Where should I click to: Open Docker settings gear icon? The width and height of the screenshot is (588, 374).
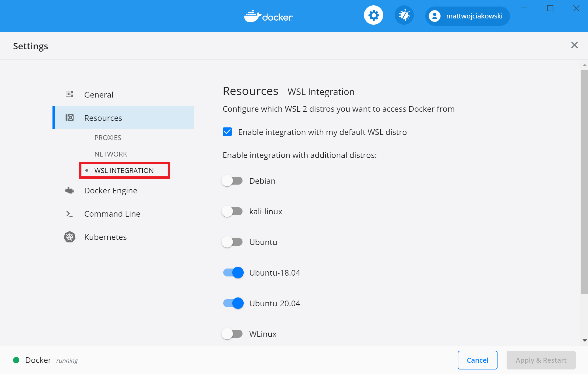point(373,16)
